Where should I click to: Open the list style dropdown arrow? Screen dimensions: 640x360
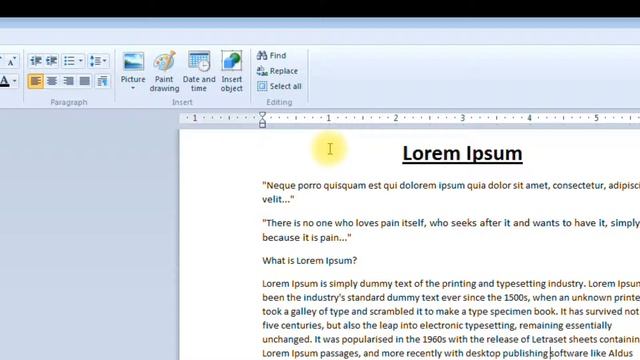click(80, 61)
